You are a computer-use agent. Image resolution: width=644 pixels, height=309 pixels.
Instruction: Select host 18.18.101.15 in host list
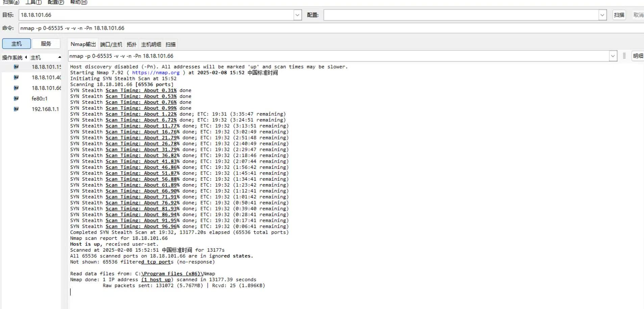click(x=47, y=67)
